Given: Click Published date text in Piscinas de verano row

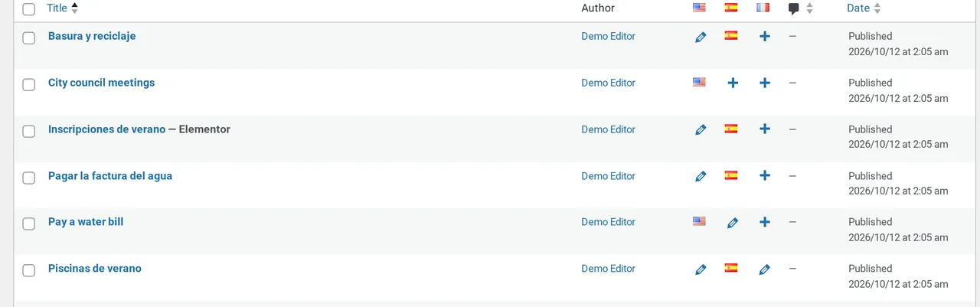Looking at the screenshot, I should 870,269.
